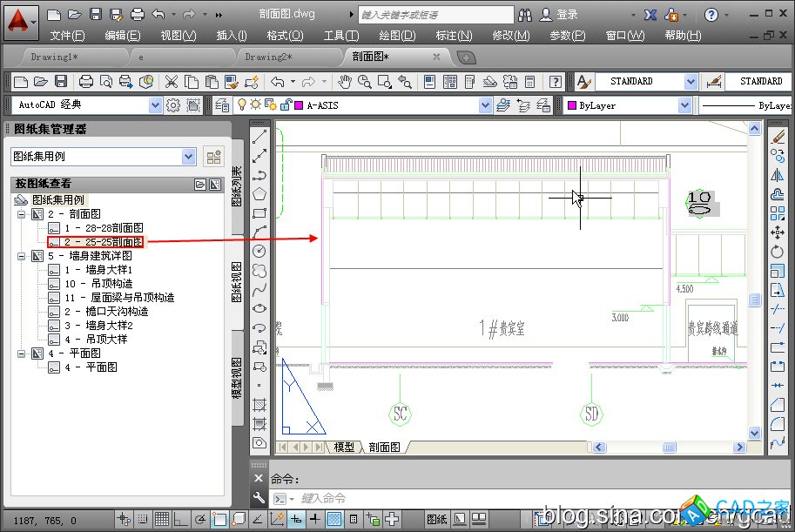795x532 pixels.
Task: Click the Plot printer icon
Action: pyautogui.click(x=86, y=82)
